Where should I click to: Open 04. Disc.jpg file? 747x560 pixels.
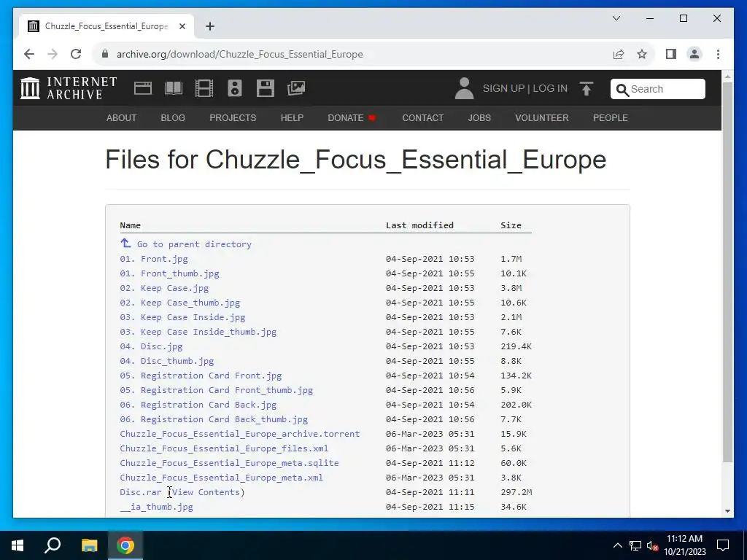[151, 346]
